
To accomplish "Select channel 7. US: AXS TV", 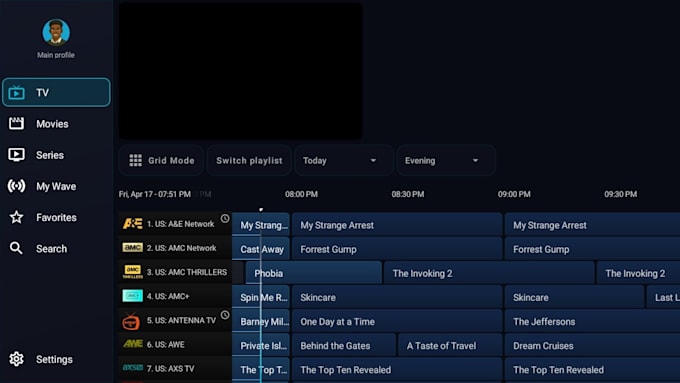I will [x=175, y=368].
